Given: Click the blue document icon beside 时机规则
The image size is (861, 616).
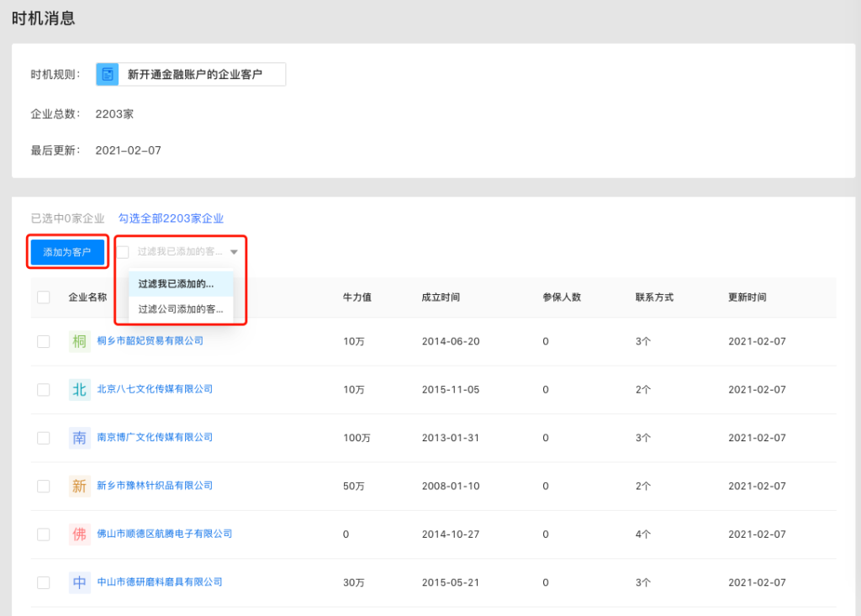Looking at the screenshot, I should [108, 75].
